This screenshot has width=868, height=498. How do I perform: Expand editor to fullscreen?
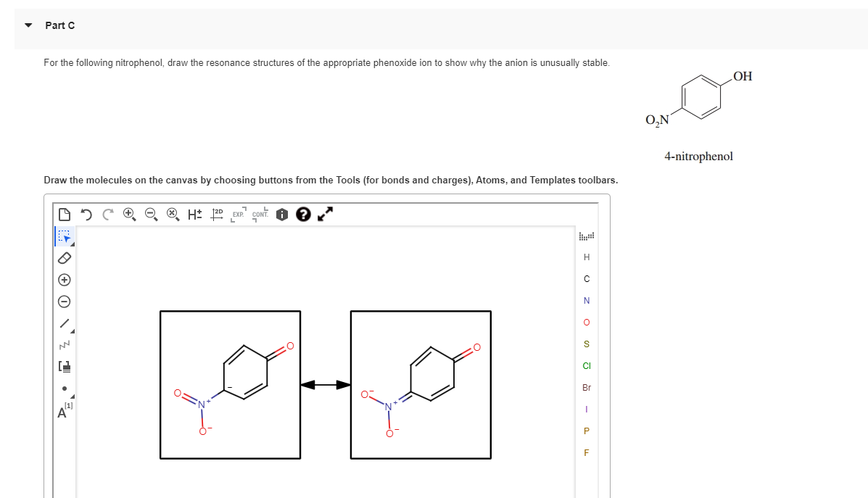[x=323, y=214]
